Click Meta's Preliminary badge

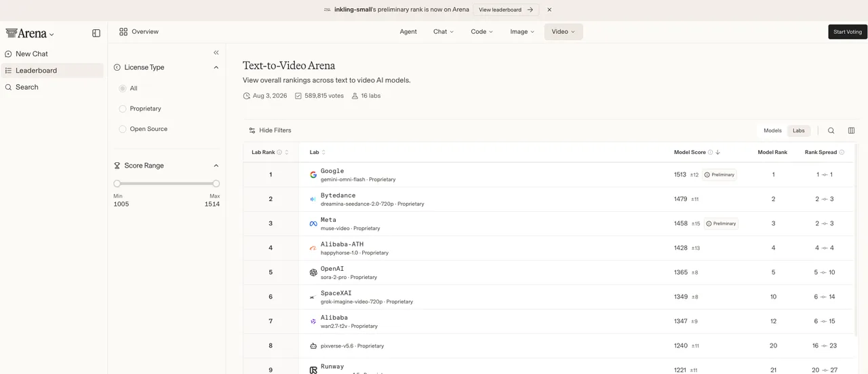pos(721,223)
